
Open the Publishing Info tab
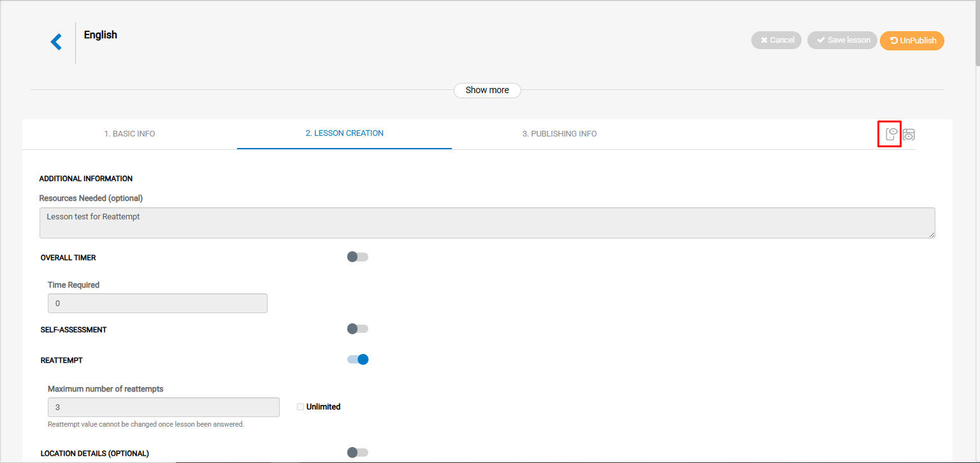point(559,134)
